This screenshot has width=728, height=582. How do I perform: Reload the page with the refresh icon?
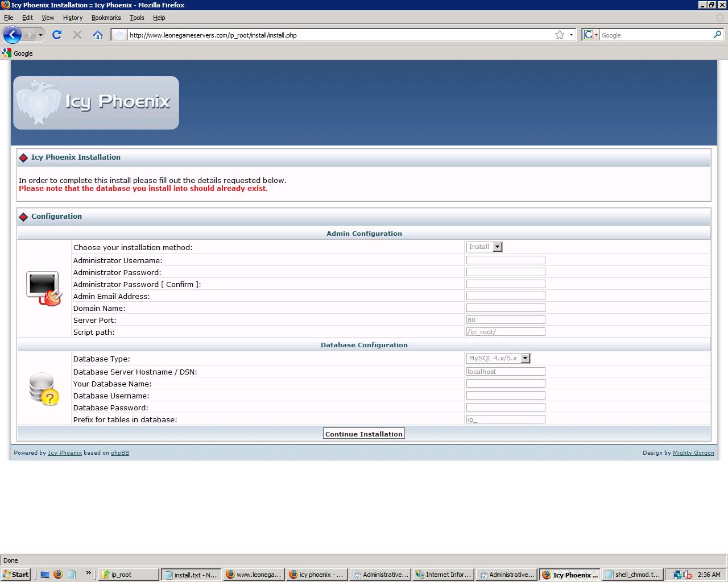pos(57,35)
